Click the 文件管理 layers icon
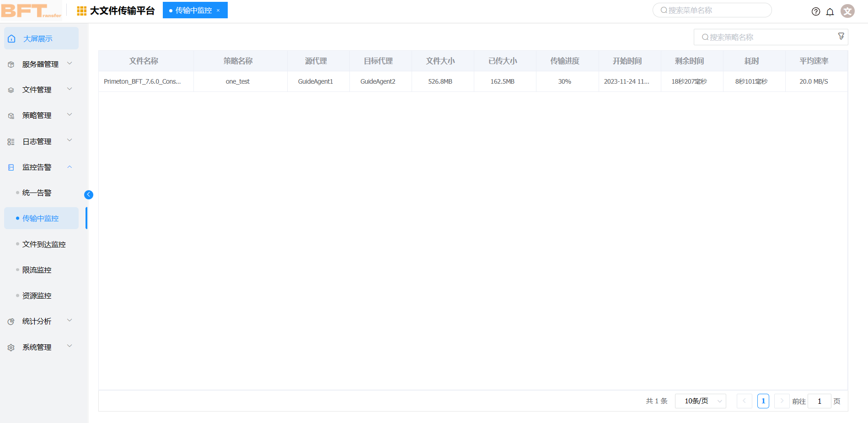This screenshot has height=423, width=868. tap(11, 90)
